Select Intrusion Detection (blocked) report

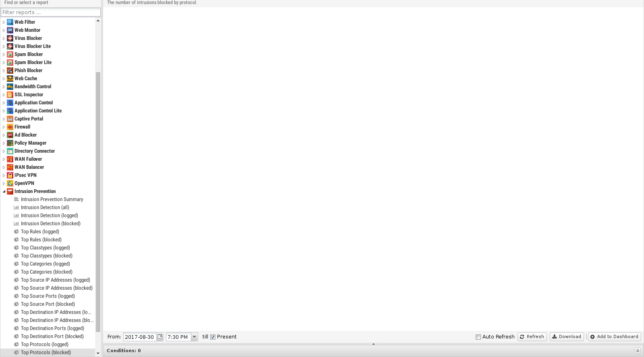(51, 224)
